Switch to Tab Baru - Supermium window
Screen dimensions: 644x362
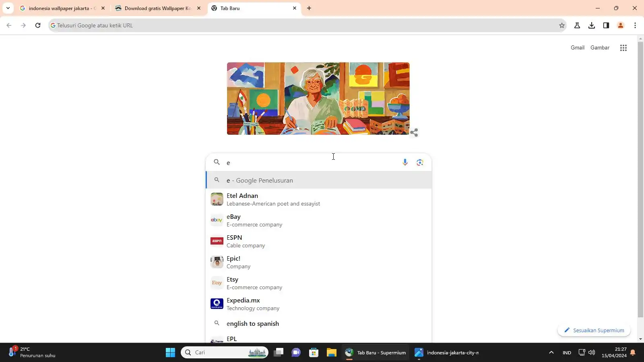click(376, 352)
